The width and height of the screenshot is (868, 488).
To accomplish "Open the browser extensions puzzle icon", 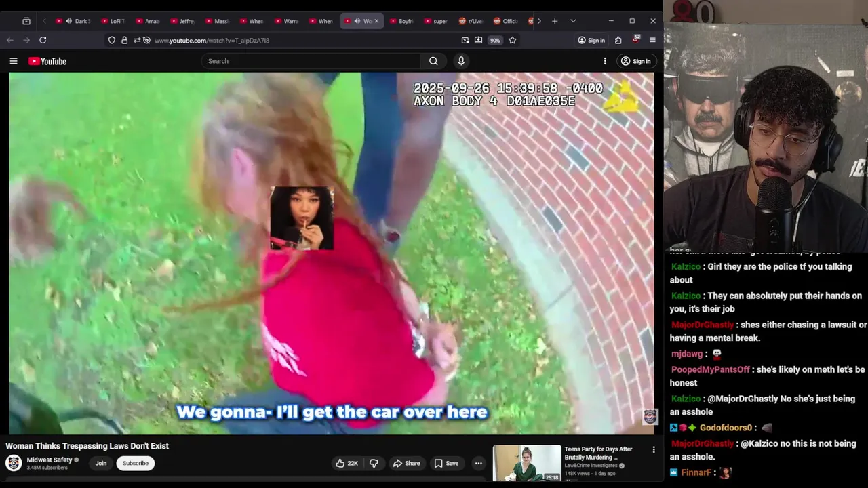I will 618,40.
